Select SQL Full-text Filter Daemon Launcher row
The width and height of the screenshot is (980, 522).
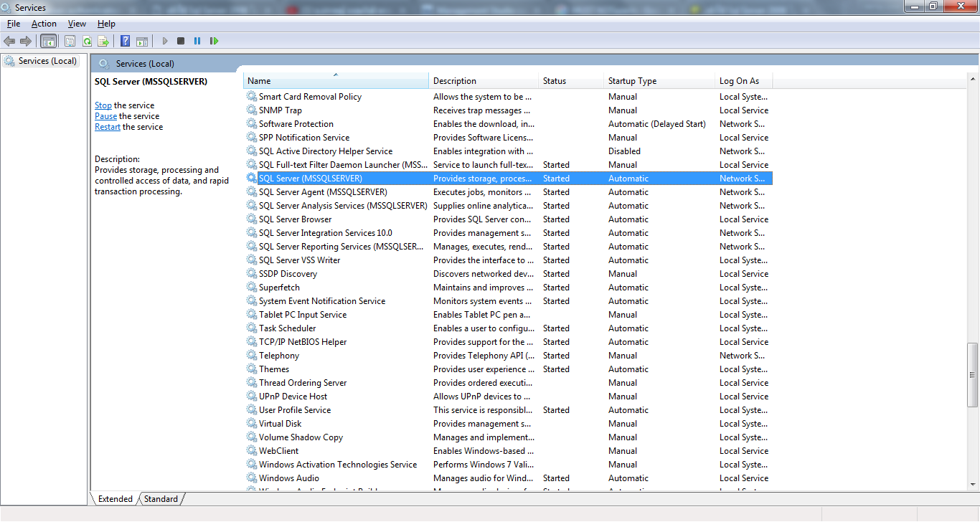pyautogui.click(x=508, y=164)
